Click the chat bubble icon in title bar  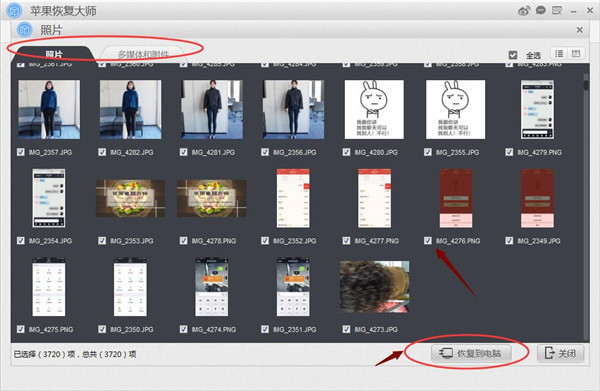click(x=540, y=10)
